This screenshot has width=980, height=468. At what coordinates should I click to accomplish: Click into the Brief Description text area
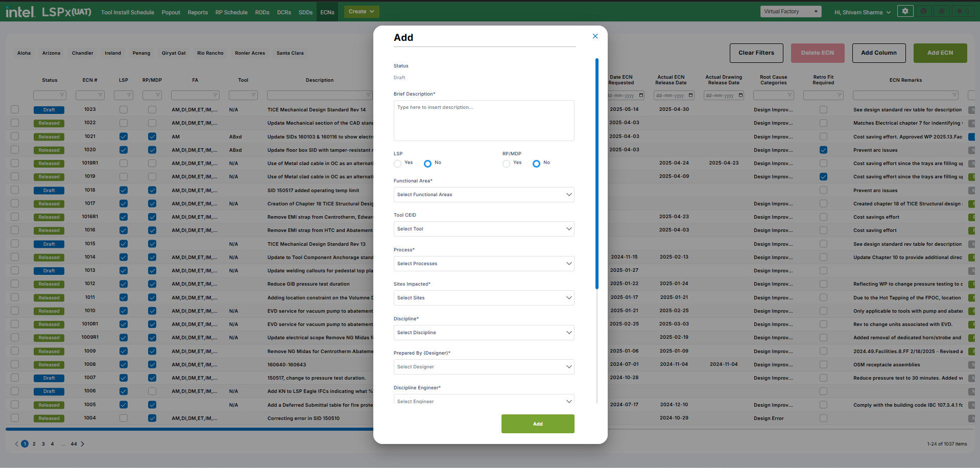tap(484, 121)
